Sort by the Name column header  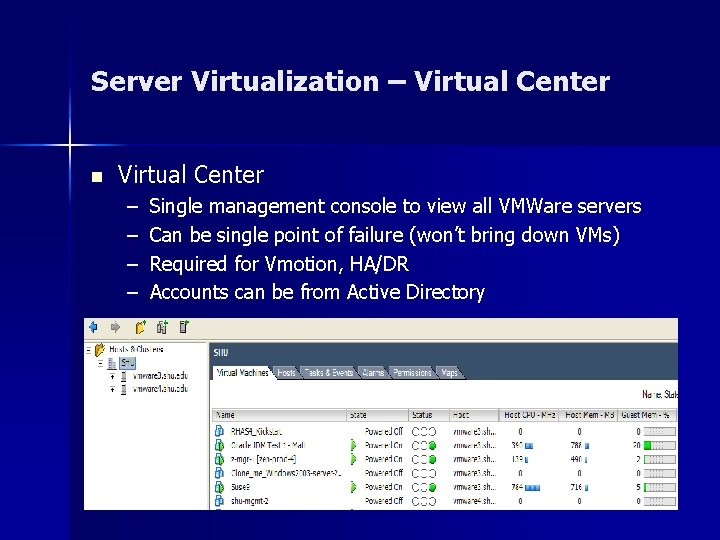click(279, 415)
